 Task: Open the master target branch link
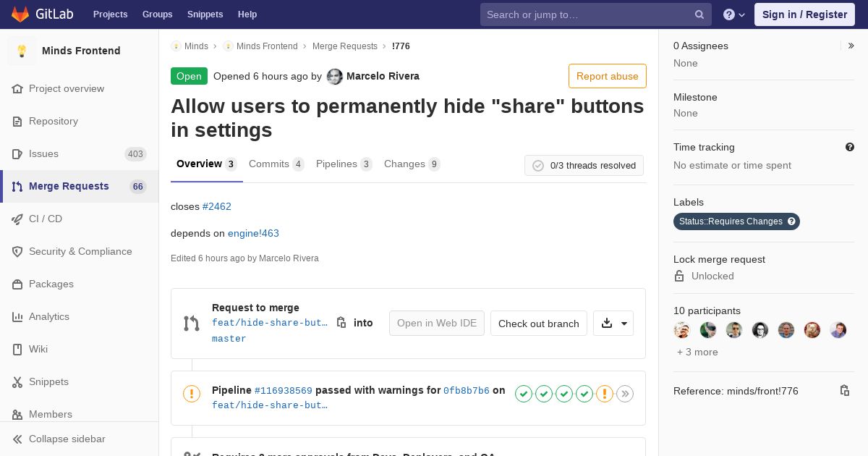pos(229,339)
